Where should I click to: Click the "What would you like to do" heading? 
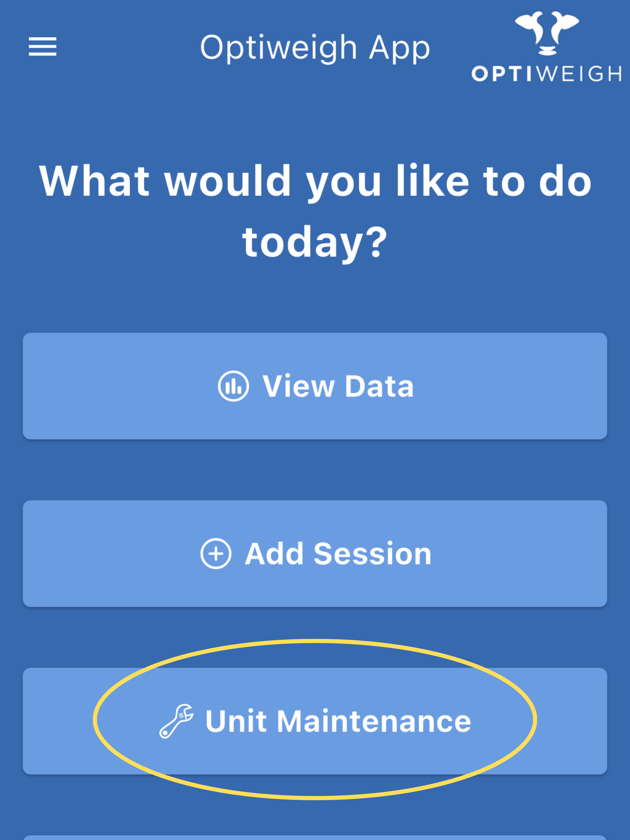315,181
